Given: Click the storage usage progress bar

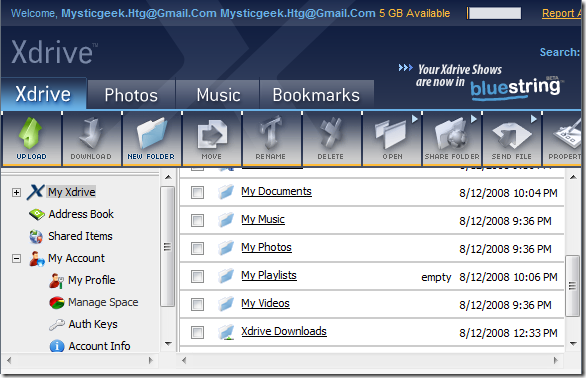Looking at the screenshot, I should pyautogui.click(x=494, y=13).
